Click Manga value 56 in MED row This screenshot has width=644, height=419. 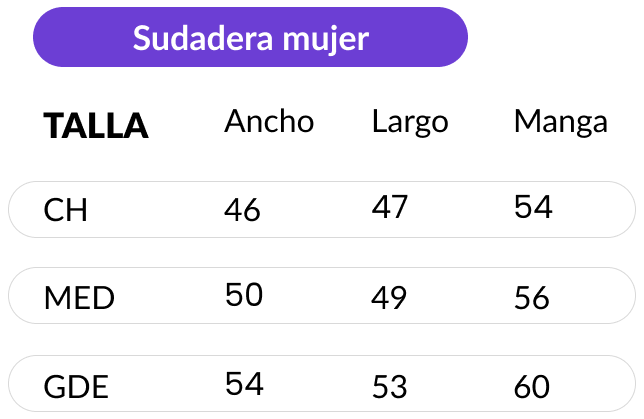tap(532, 298)
